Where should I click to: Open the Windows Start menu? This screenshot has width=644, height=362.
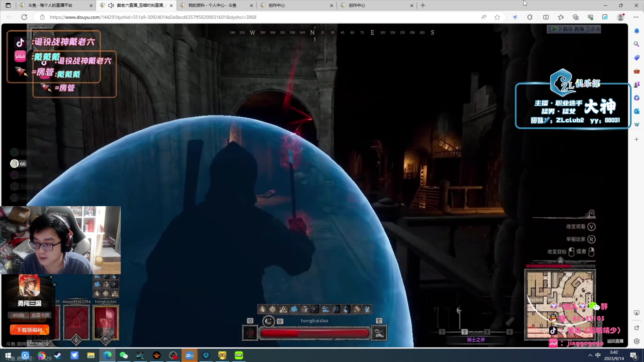[8, 355]
